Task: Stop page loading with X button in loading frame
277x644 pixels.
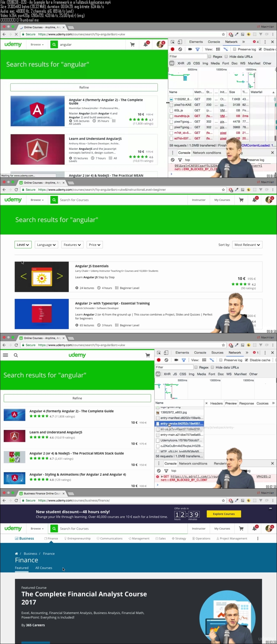Action: 16,34
